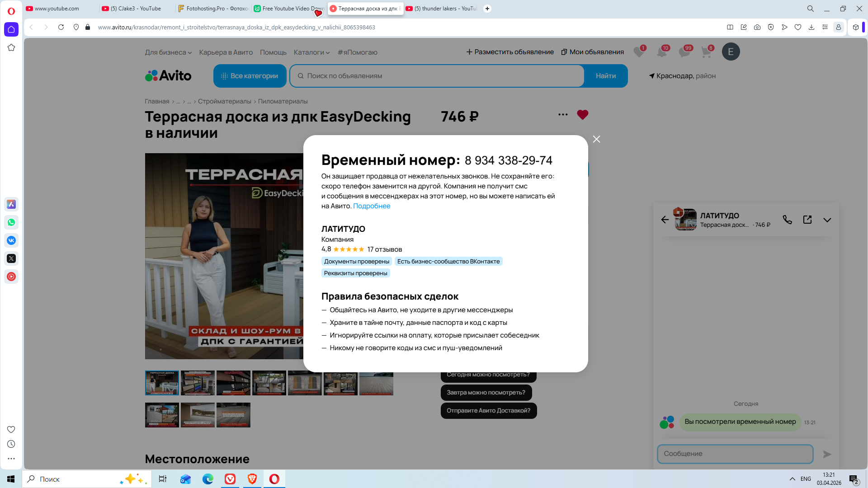Open VK messenger in Opera sidebar

[11, 240]
